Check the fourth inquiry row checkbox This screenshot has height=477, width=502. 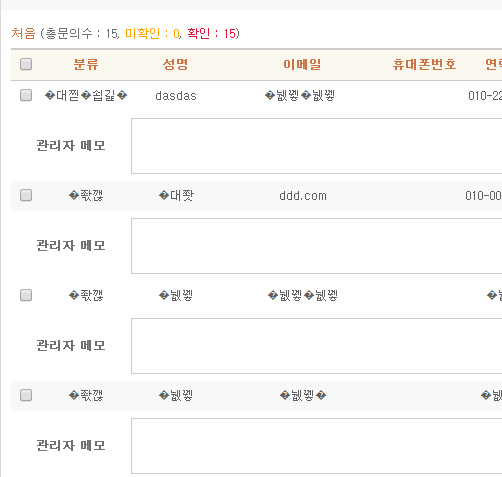click(26, 395)
